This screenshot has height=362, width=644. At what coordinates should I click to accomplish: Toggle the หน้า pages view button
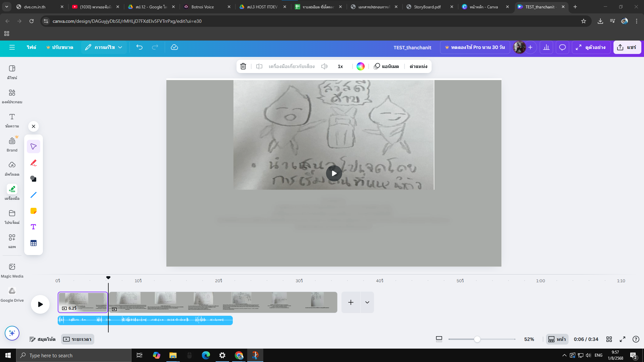557,339
